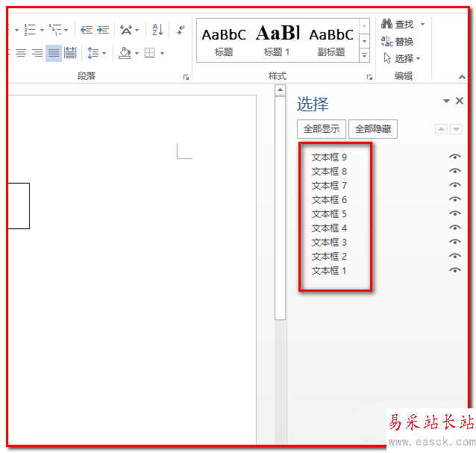This screenshot has height=453, width=476.
Task: Decrease paragraph indent
Action: coord(87,30)
